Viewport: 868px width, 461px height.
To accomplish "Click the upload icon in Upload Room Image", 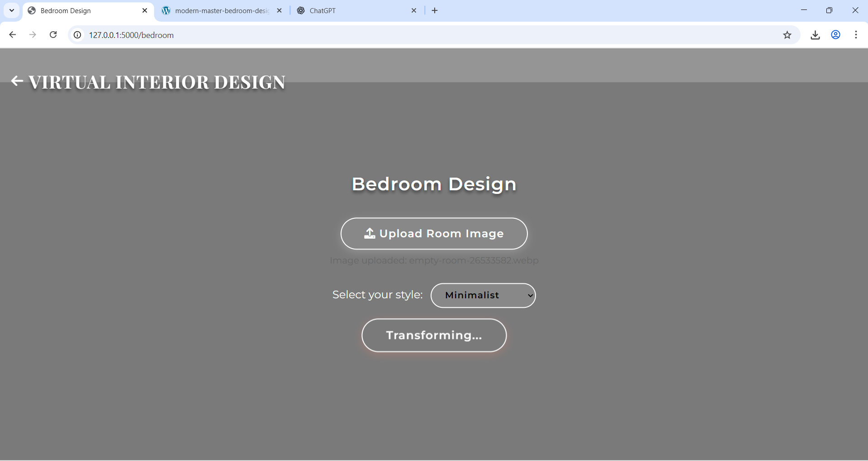I will tap(370, 233).
